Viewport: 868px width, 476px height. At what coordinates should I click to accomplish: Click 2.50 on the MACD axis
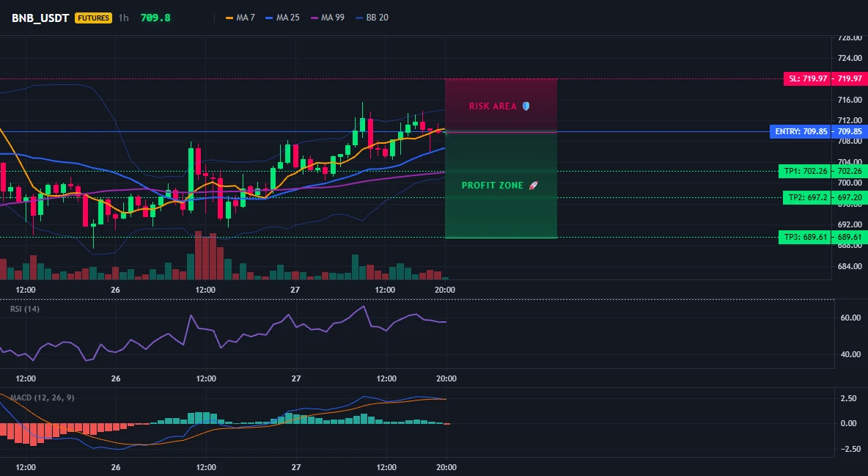849,398
